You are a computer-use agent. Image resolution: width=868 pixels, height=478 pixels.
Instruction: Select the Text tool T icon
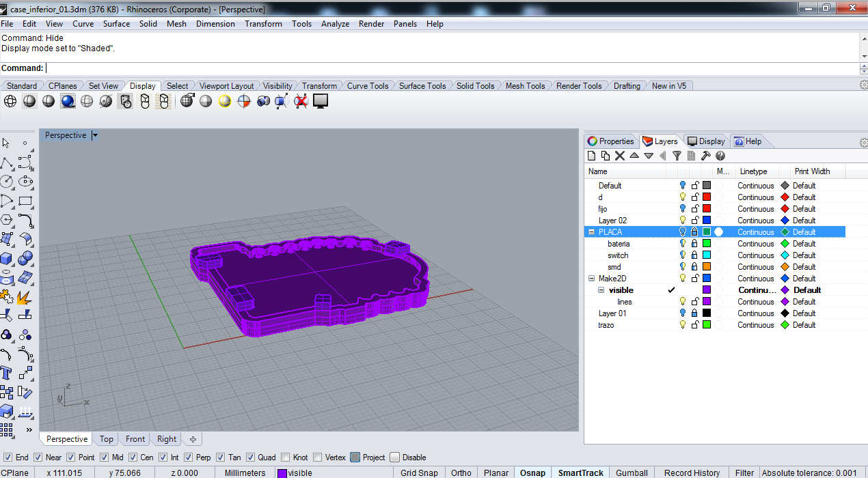click(7, 374)
